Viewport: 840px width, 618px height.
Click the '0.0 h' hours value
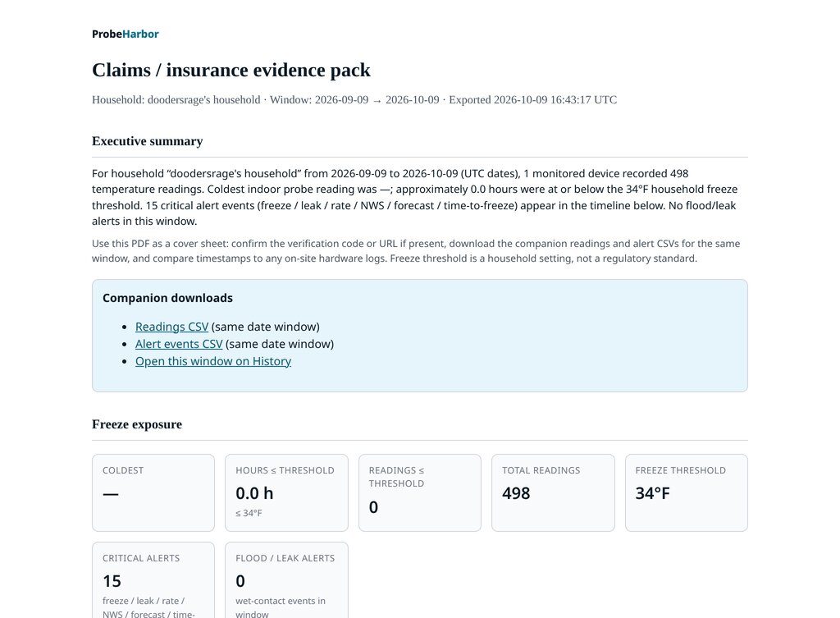click(254, 493)
